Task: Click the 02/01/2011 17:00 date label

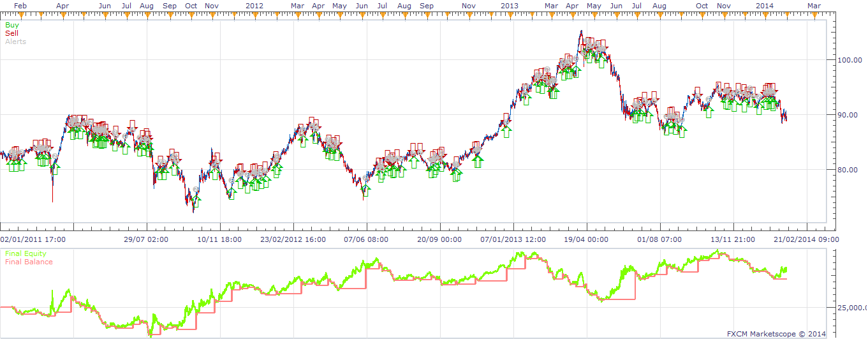Action: click(33, 239)
